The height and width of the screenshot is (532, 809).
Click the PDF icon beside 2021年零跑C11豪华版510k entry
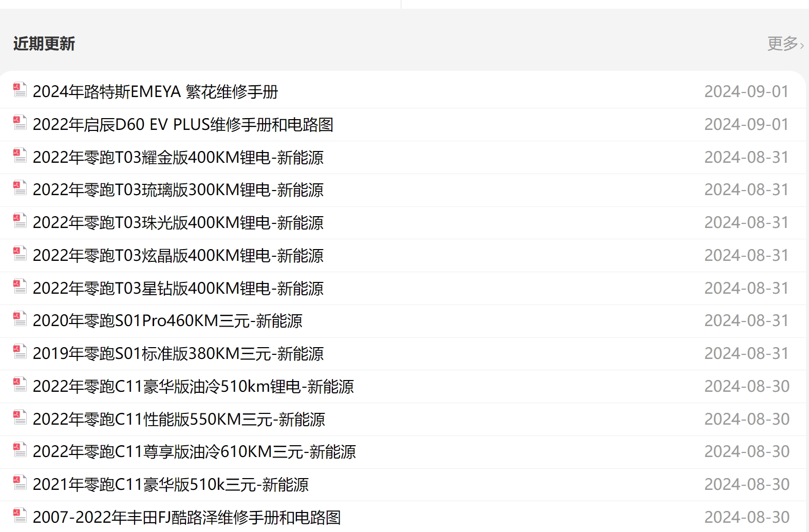[x=18, y=483]
